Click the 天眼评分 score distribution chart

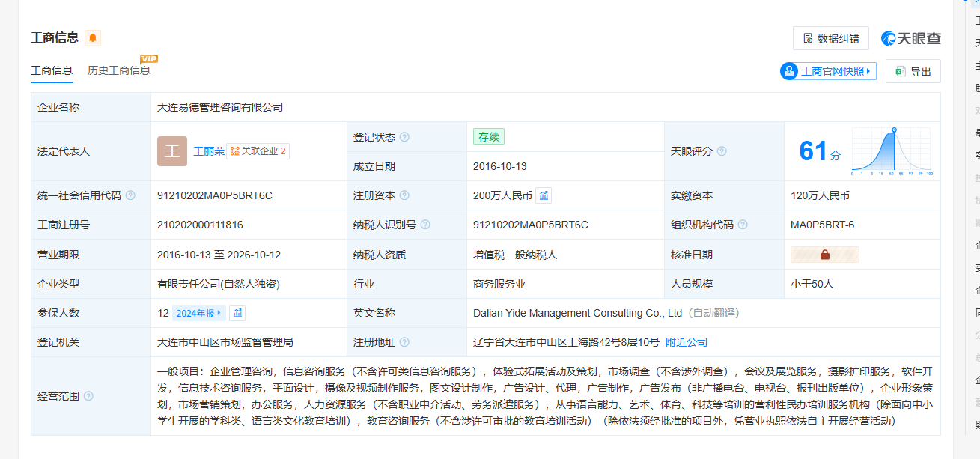pos(892,151)
